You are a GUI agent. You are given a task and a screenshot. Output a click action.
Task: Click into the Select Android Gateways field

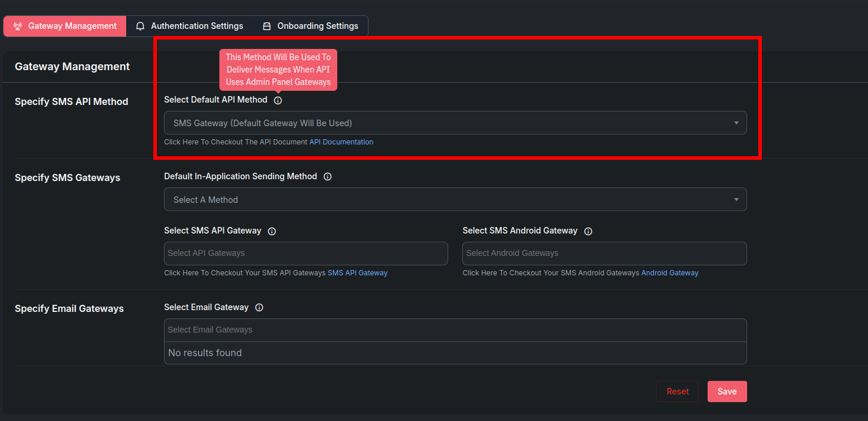tap(604, 254)
